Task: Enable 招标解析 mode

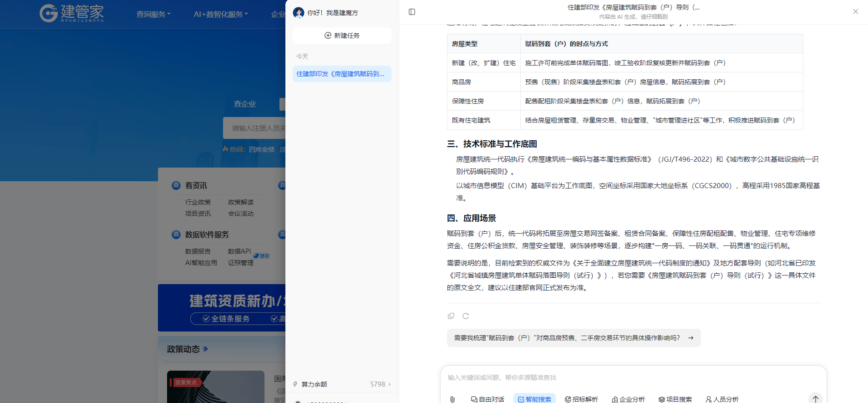Action: [581, 399]
